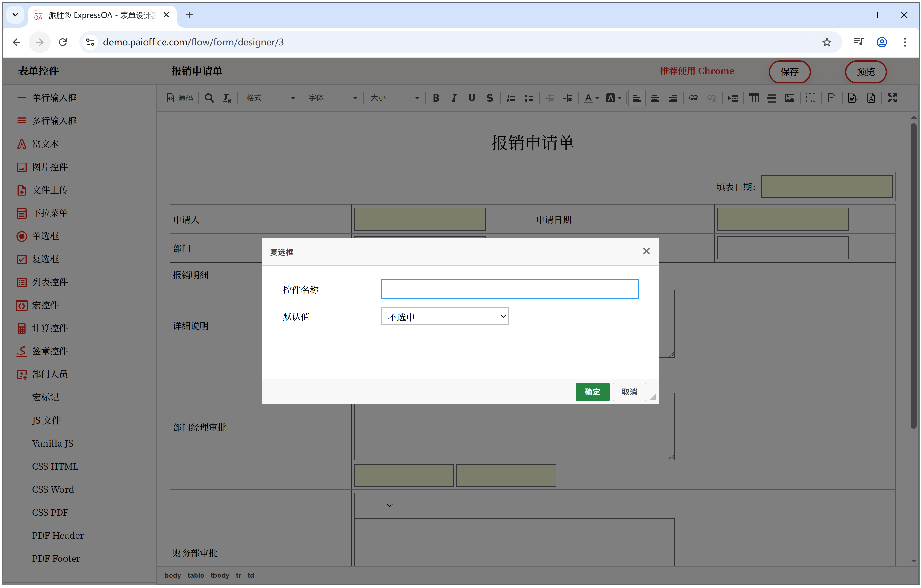Click the 源码 source code icon
921x588 pixels.
[x=180, y=98]
